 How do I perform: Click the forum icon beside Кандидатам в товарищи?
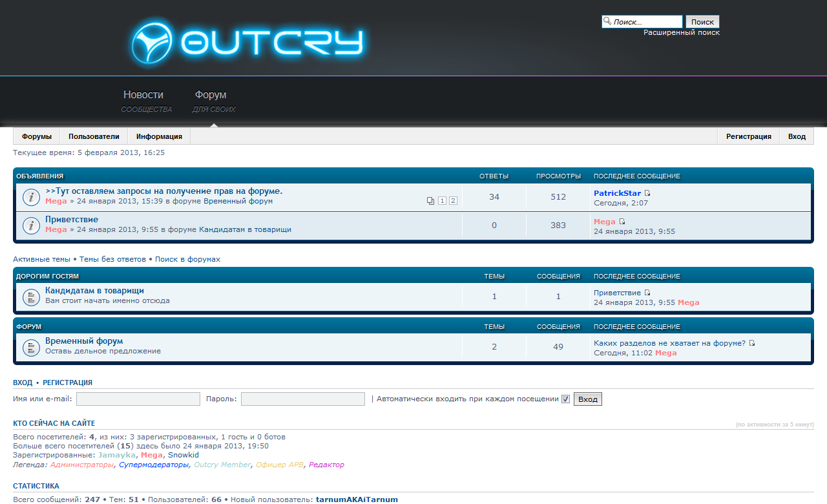point(31,297)
